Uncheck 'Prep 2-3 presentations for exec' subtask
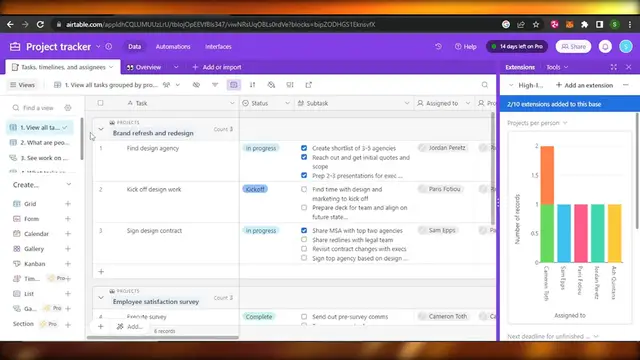This screenshot has height=360, width=640. pos(304,176)
